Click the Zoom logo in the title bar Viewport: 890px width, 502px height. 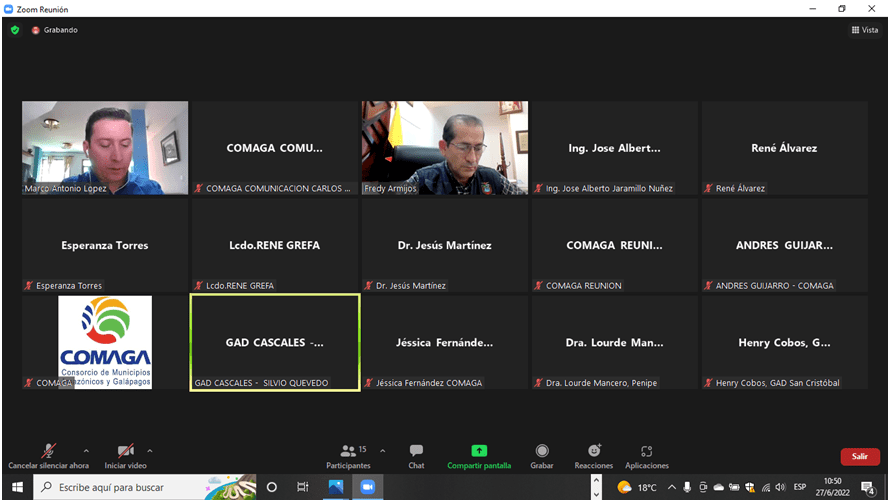pos(9,9)
